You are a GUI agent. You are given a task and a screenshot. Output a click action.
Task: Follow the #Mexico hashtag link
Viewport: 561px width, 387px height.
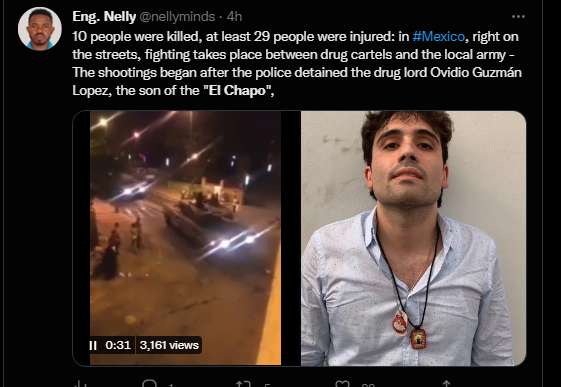(x=438, y=36)
